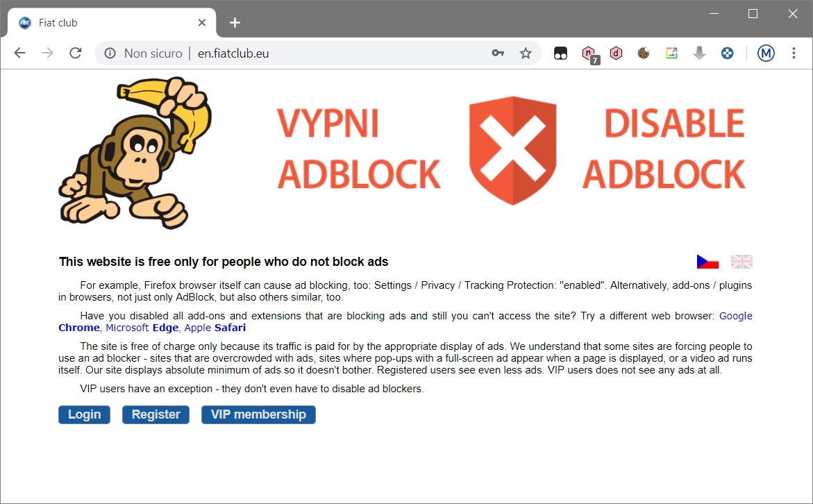
Task: Switch to the Fiat club tab
Action: pyautogui.click(x=104, y=22)
